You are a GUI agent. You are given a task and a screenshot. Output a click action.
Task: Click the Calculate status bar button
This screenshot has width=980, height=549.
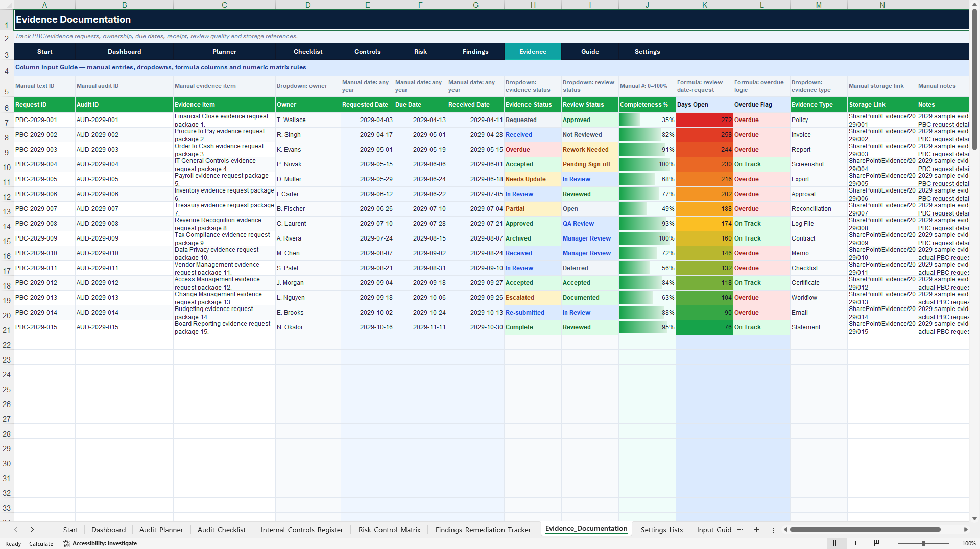pyautogui.click(x=41, y=544)
